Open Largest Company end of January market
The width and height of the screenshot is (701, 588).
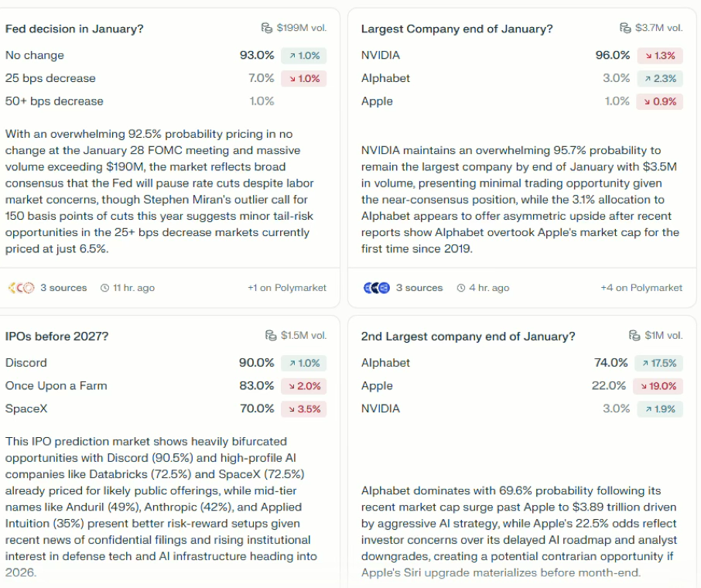click(457, 29)
